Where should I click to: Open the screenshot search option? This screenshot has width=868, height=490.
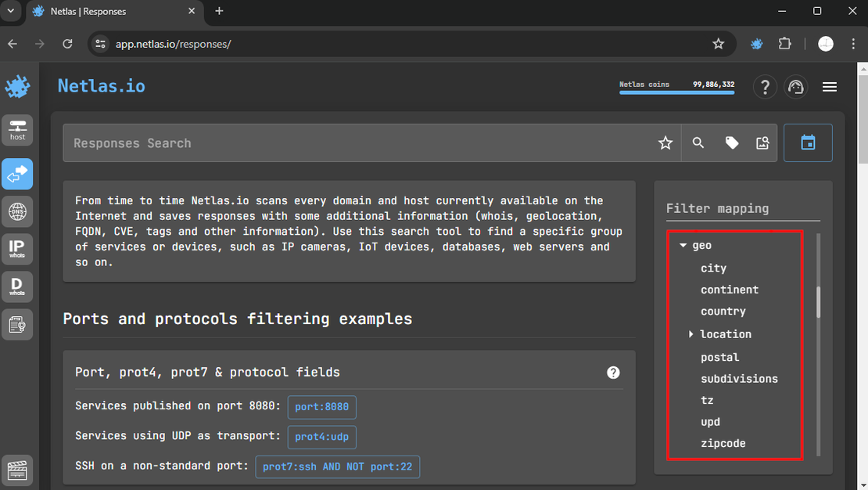(x=762, y=142)
